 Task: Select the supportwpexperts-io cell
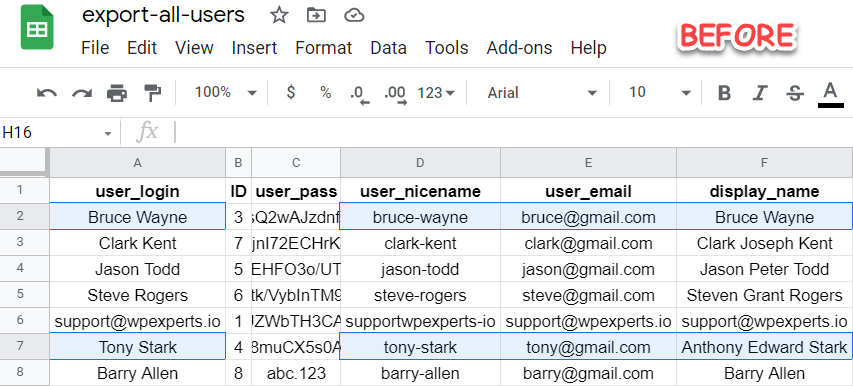(420, 321)
